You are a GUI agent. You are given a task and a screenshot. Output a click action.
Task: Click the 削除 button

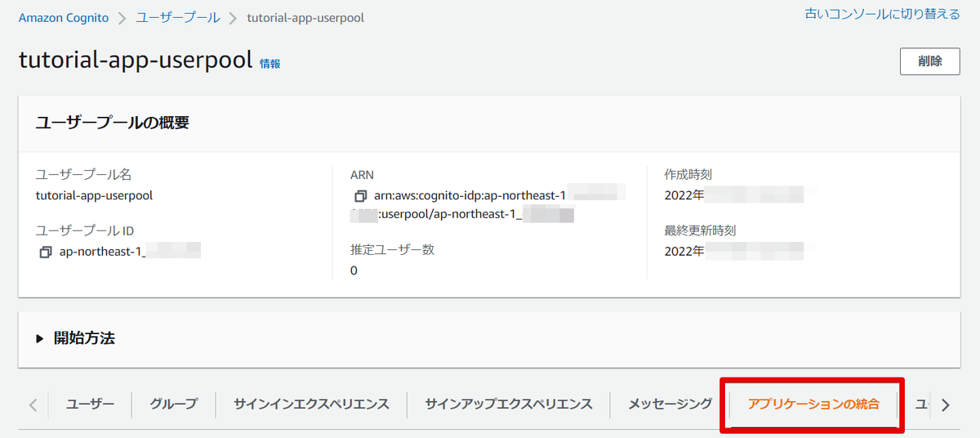(x=929, y=61)
